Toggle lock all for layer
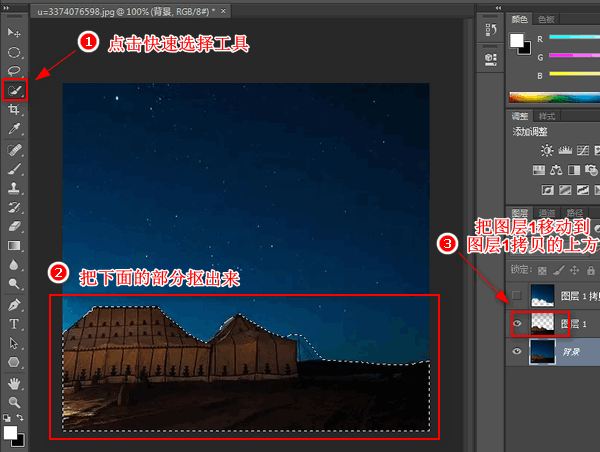 tap(591, 271)
